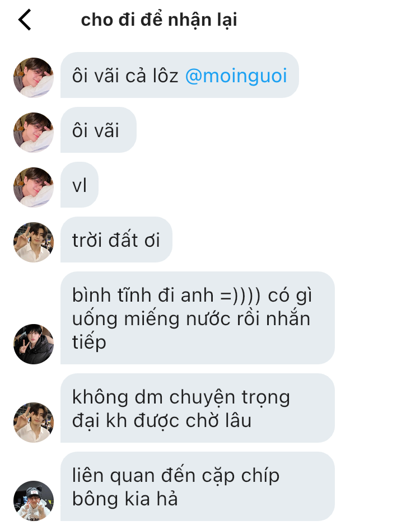Select the 'liên quan đến cặp chíp bông' bubble
This screenshot has height=530, width=420.
coord(198,486)
